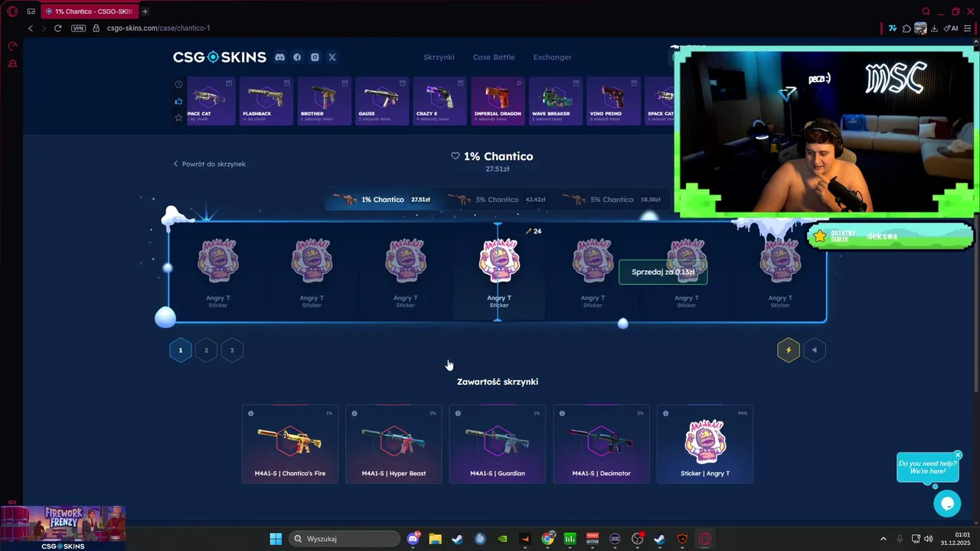
Task: Open the X (Twitter) icon in header
Action: point(332,57)
